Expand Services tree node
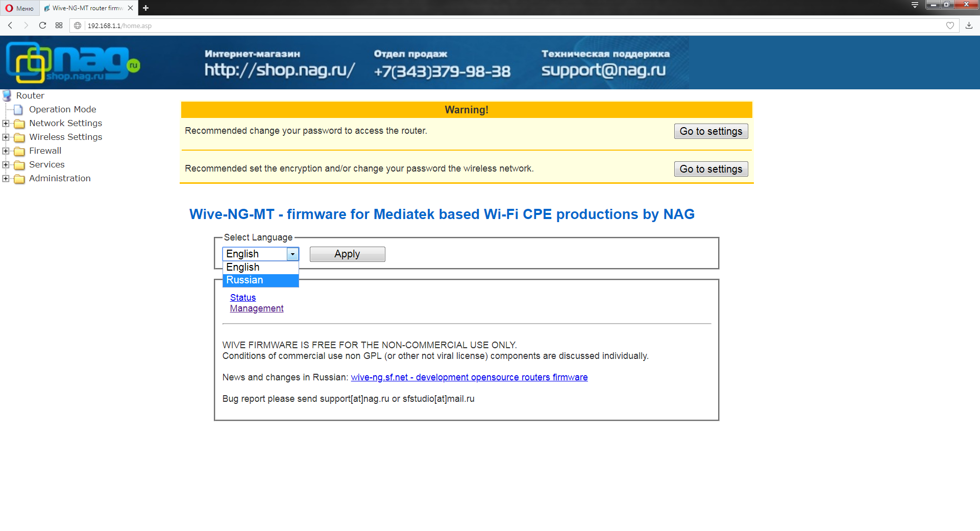Image resolution: width=980 pixels, height=531 pixels. (x=6, y=164)
